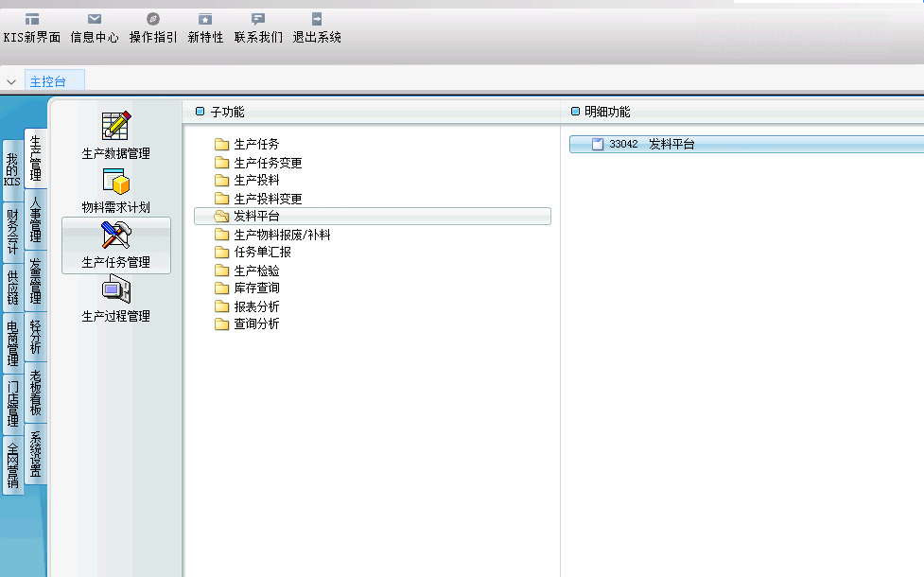Open the 生产任务变更 folder

(x=258, y=163)
